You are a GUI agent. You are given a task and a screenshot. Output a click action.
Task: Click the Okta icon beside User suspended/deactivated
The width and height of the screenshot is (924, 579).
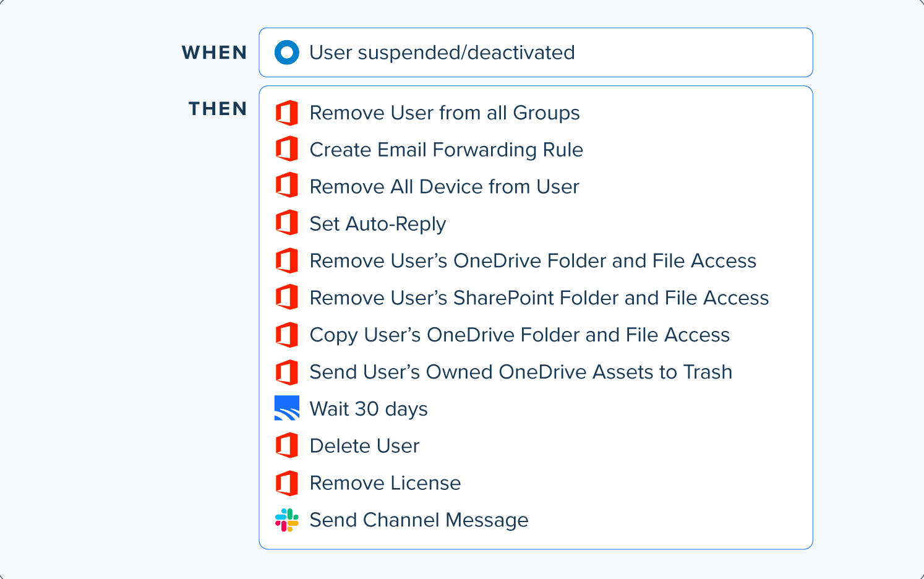(287, 53)
